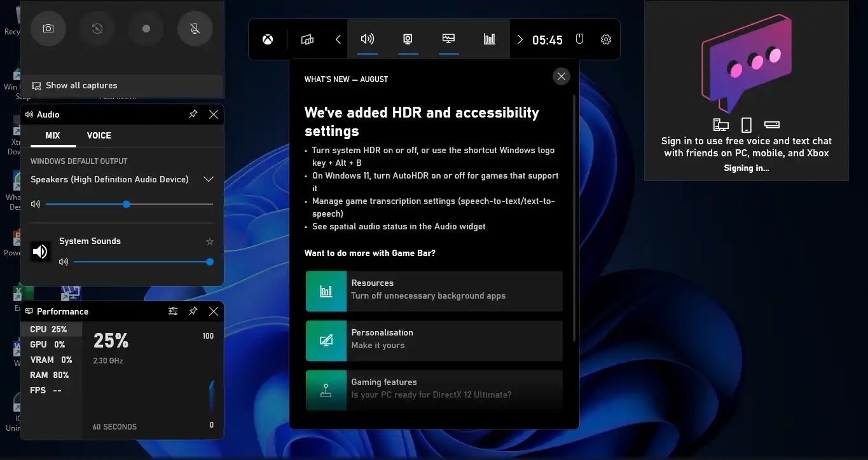This screenshot has width=868, height=460.
Task: Click the WHAT'S NEW — AUGUST heading
Action: pyautogui.click(x=347, y=79)
